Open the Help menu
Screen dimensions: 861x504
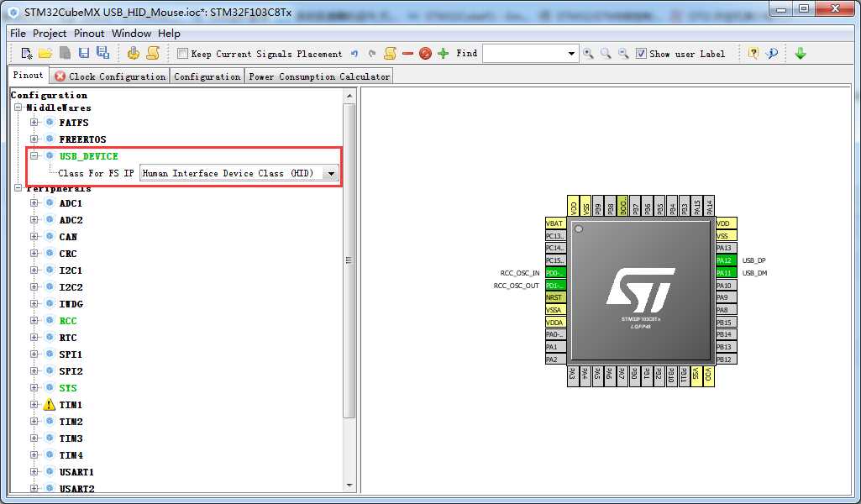(x=169, y=34)
